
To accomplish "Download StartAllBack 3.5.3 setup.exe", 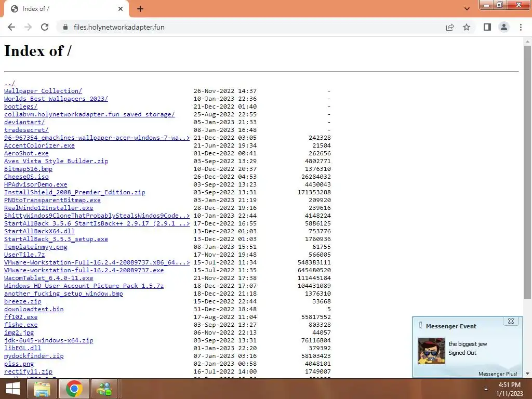I will coord(56,239).
